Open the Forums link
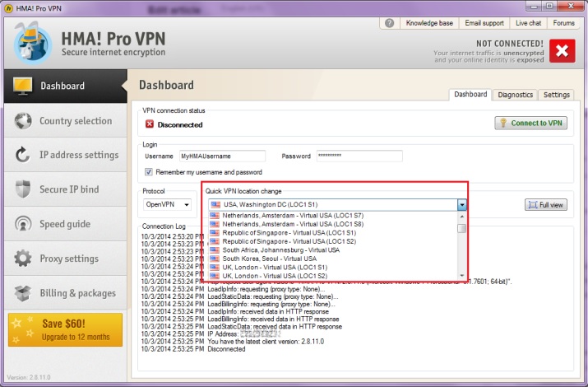The height and width of the screenshot is (387, 588). (563, 23)
